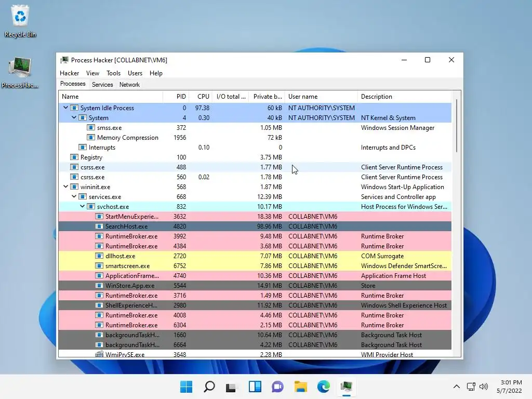Click the dllhost.exe process icon
The height and width of the screenshot is (399, 532).
pyautogui.click(x=99, y=256)
